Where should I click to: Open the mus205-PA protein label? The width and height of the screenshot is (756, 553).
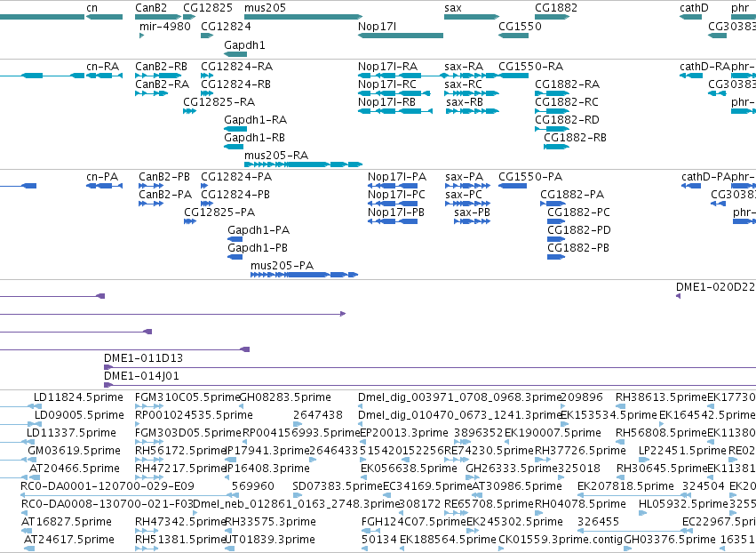[x=282, y=266]
